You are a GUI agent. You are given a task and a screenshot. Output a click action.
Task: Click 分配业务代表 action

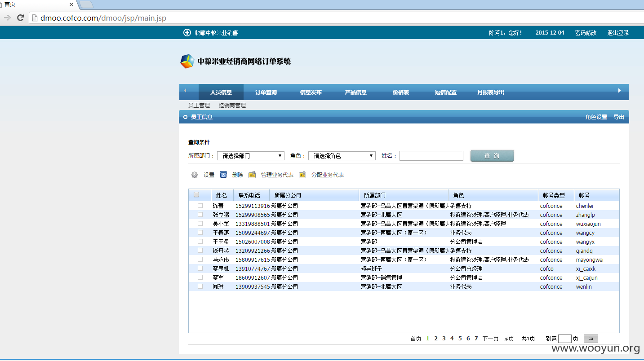click(328, 175)
